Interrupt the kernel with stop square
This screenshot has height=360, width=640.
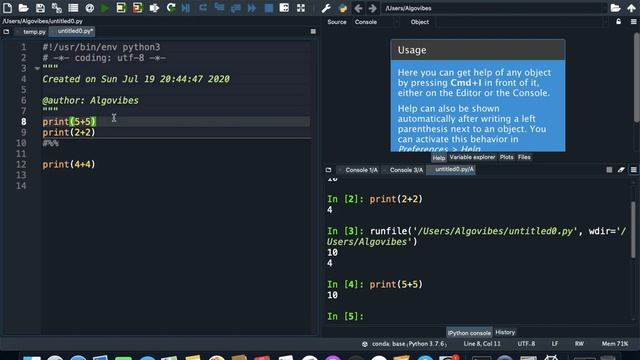[x=609, y=170]
